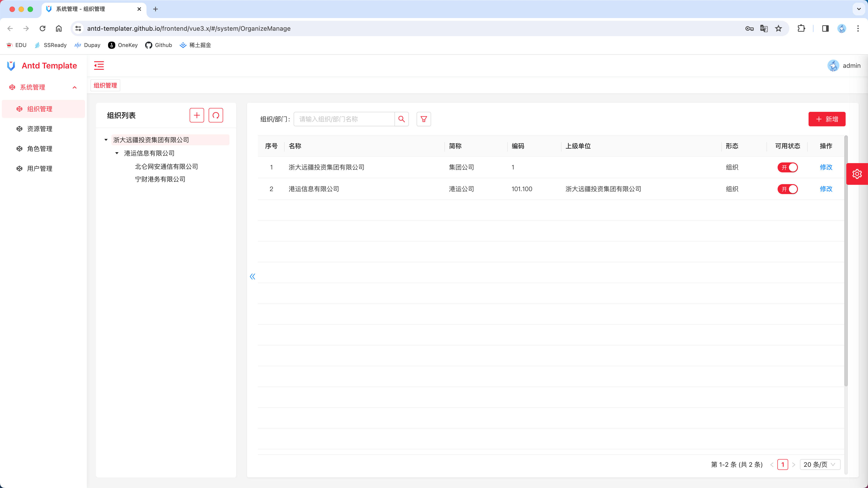Viewport: 868px width, 488px height.
Task: Open the Dupay bookmark
Action: pos(87,45)
